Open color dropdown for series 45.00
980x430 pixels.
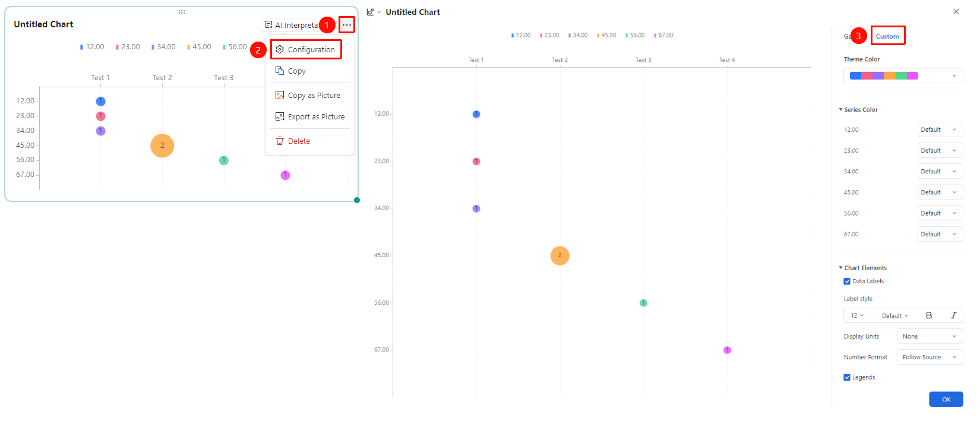tap(940, 192)
